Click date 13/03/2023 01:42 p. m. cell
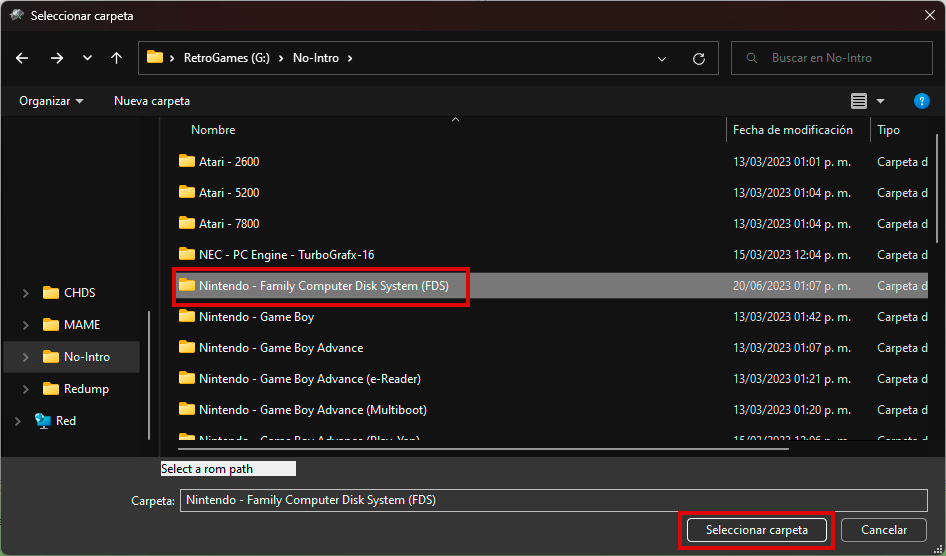The image size is (946, 556). [x=792, y=317]
